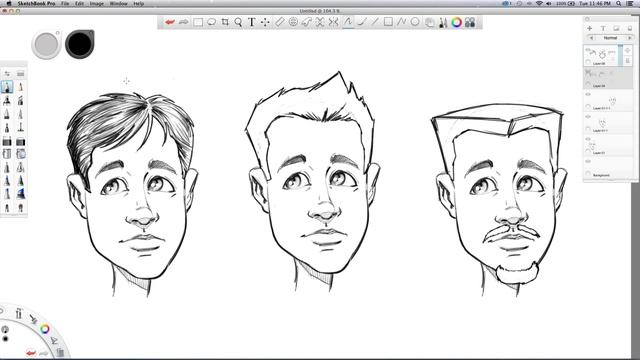Screen dimensions: 640x360
Task: Open brush settings at palette top left
Action: [7, 73]
